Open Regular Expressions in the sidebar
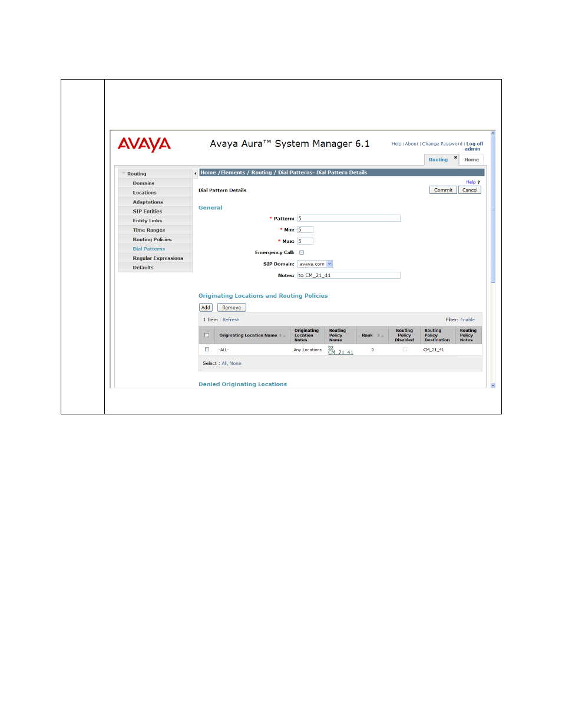Screen dimensions: 562x728 [158, 259]
